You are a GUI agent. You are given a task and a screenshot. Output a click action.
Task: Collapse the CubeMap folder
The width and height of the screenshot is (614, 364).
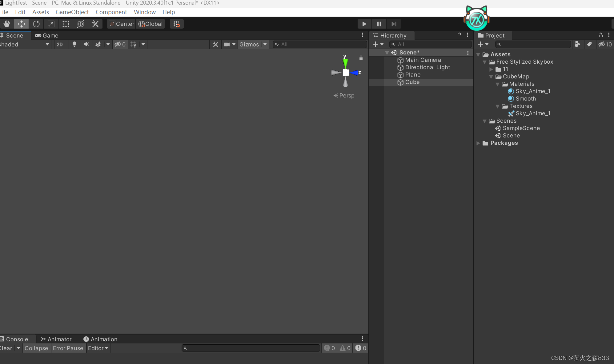coord(491,77)
